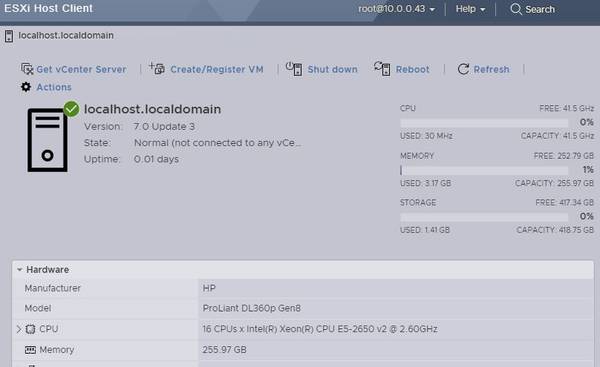Click the Memory usage bar

(484, 170)
